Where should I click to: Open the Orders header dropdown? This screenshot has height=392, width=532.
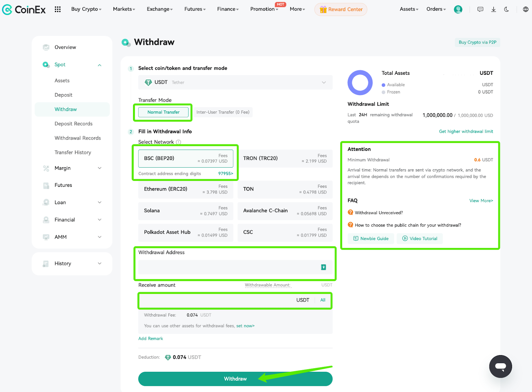click(436, 9)
